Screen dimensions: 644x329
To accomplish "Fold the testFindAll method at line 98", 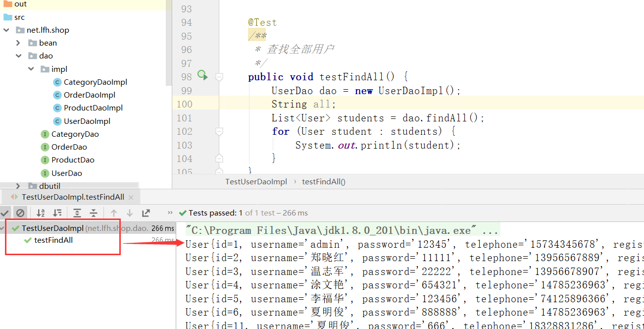I will point(219,77).
